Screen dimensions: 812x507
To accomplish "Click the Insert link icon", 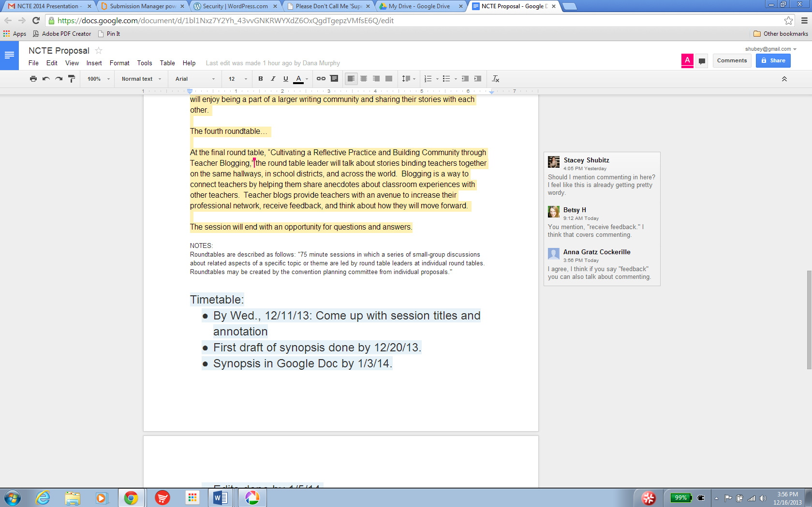I will pyautogui.click(x=321, y=79).
